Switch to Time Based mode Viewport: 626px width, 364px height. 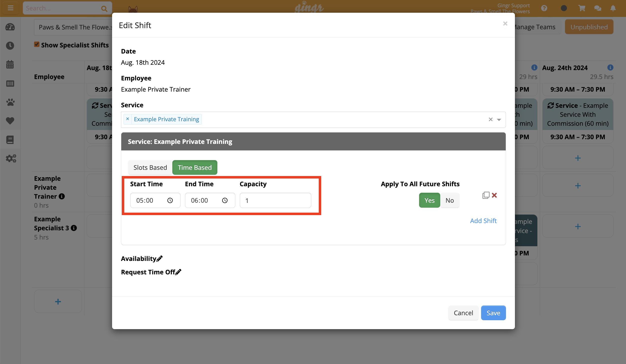pos(195,168)
